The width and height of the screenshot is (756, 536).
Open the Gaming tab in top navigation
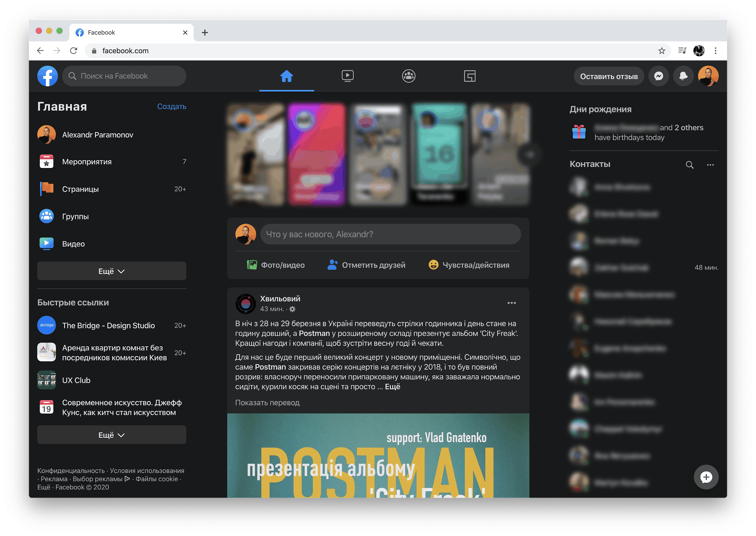pyautogui.click(x=470, y=76)
